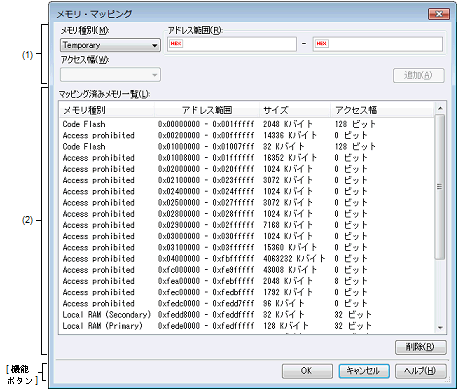Click the 削除(R) button
Viewport: 474px width, 392px height.
[420, 347]
